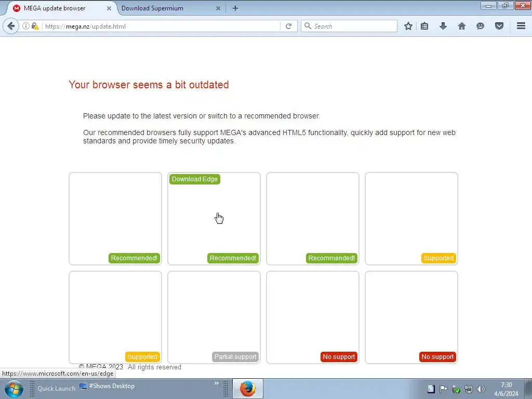
Task: Open the downloads arrow panel
Action: point(443,26)
